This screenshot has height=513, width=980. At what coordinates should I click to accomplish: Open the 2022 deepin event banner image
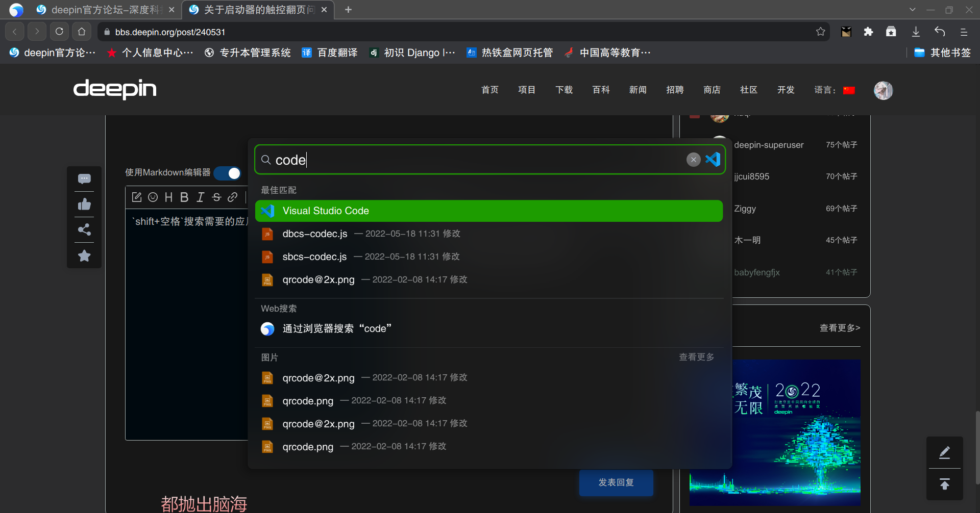pyautogui.click(x=775, y=432)
